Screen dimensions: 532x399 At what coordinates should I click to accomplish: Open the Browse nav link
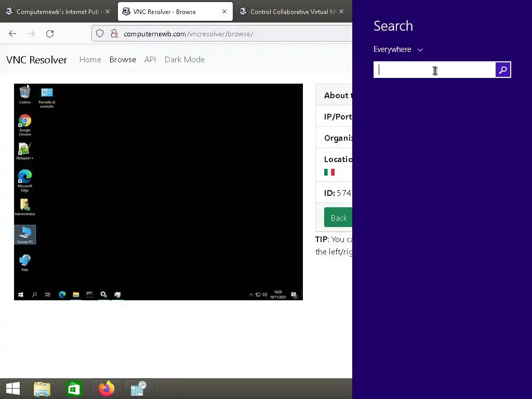pos(123,59)
